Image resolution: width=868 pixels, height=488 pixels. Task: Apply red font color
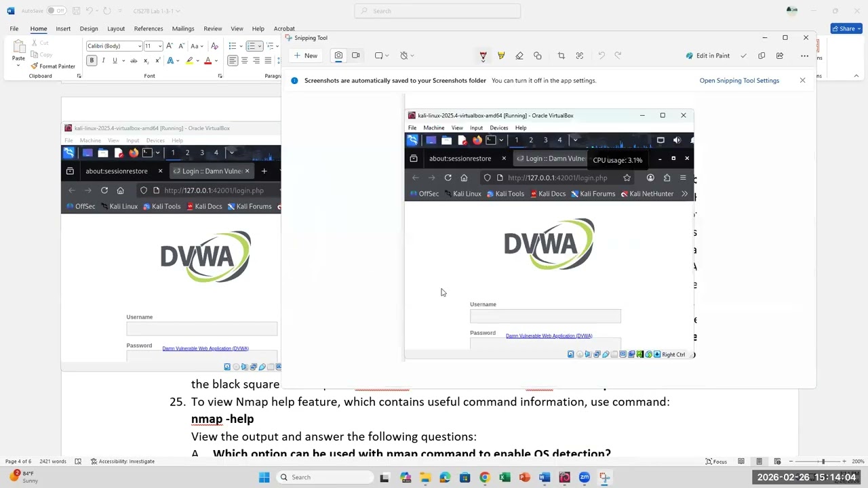(x=208, y=60)
